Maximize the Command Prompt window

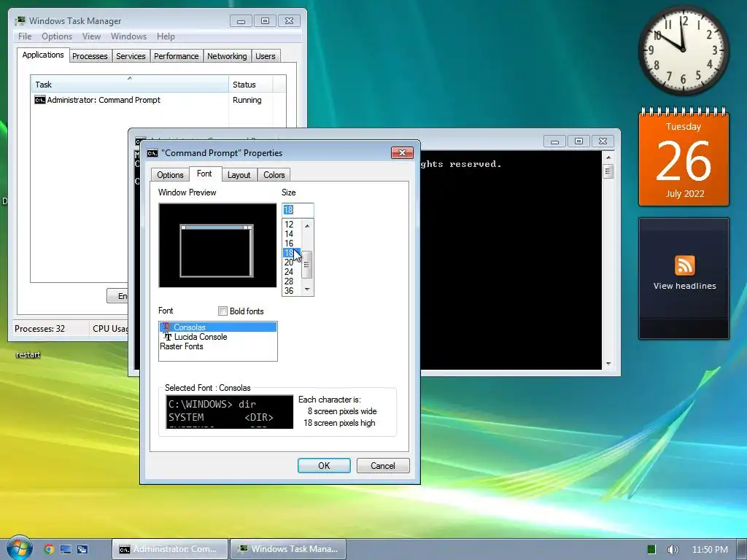point(578,141)
